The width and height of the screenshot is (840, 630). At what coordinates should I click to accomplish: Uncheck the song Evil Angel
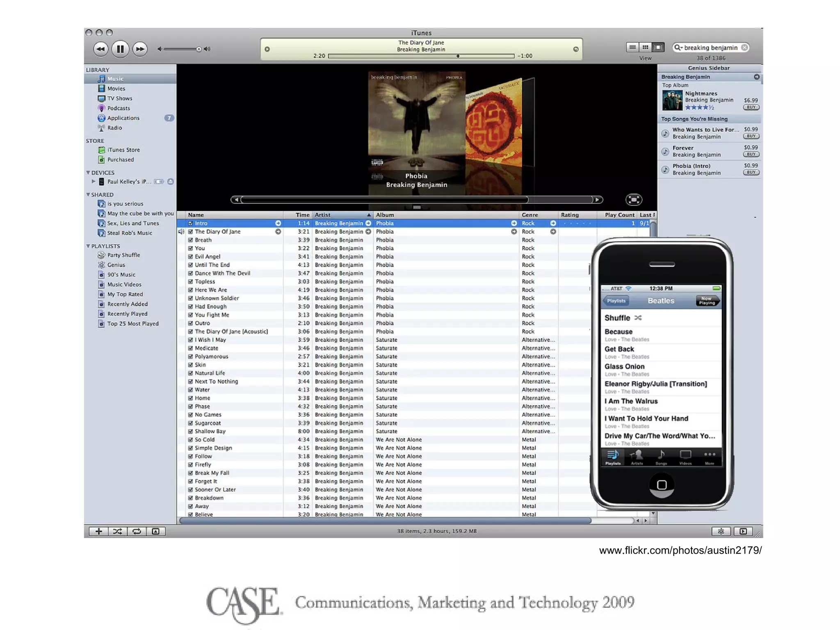coord(190,257)
